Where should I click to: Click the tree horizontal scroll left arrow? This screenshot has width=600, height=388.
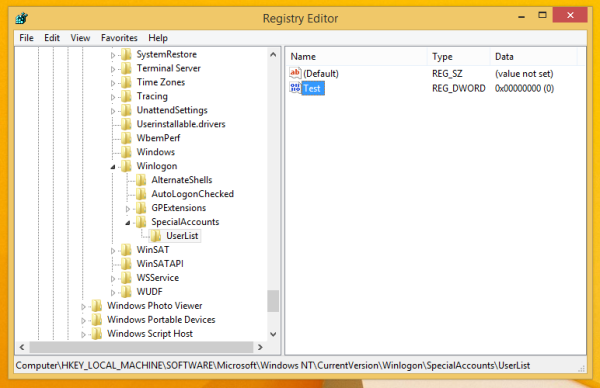pos(22,347)
